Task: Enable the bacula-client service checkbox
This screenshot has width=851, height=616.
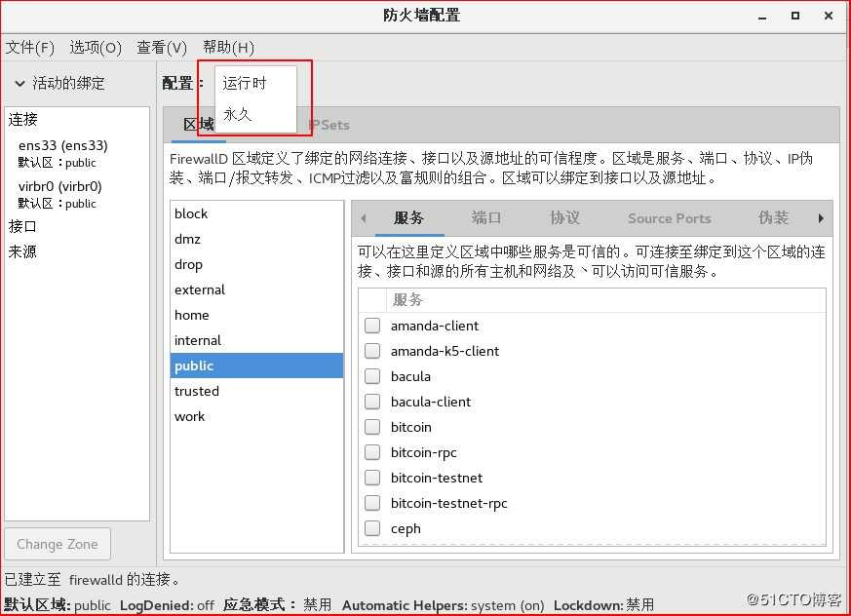Action: (x=372, y=402)
